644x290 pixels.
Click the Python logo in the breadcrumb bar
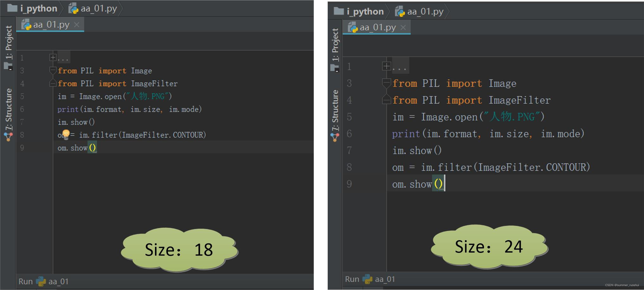click(74, 9)
